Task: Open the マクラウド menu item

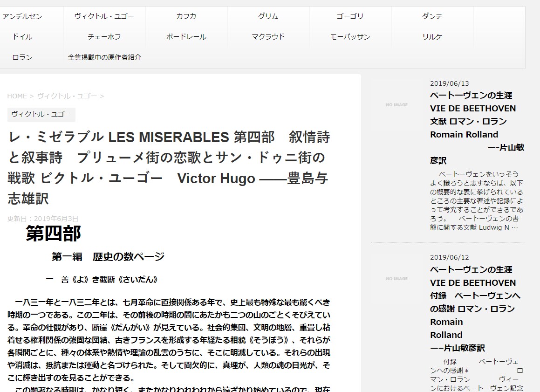Action: coord(268,36)
